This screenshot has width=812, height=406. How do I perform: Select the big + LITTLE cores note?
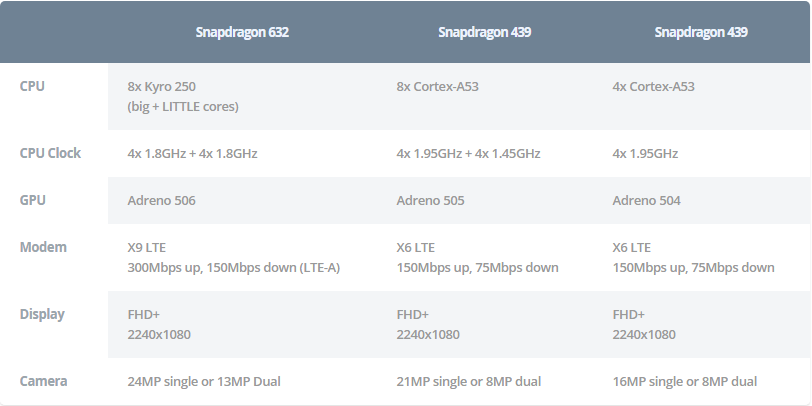(183, 106)
